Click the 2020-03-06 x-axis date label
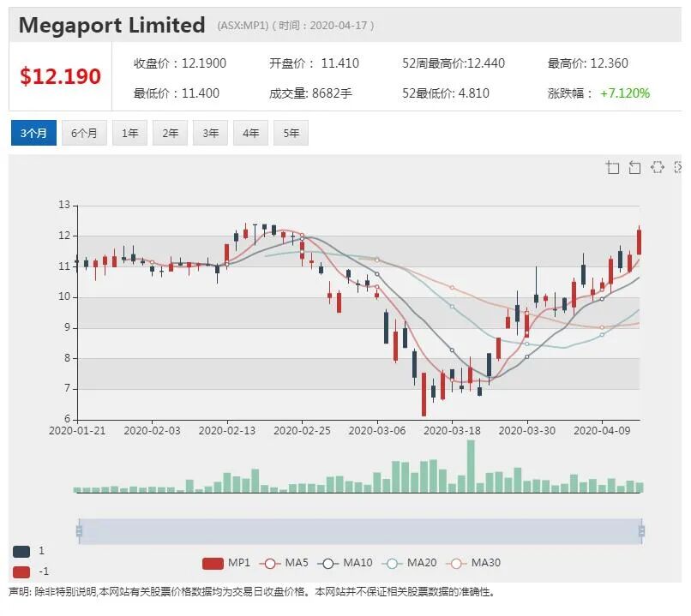691x616 pixels. (x=377, y=431)
